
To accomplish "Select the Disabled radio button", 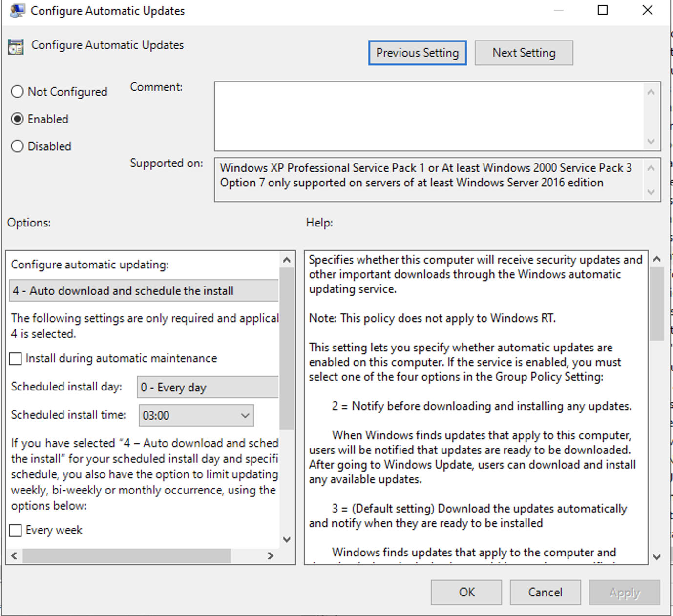I will [18, 146].
